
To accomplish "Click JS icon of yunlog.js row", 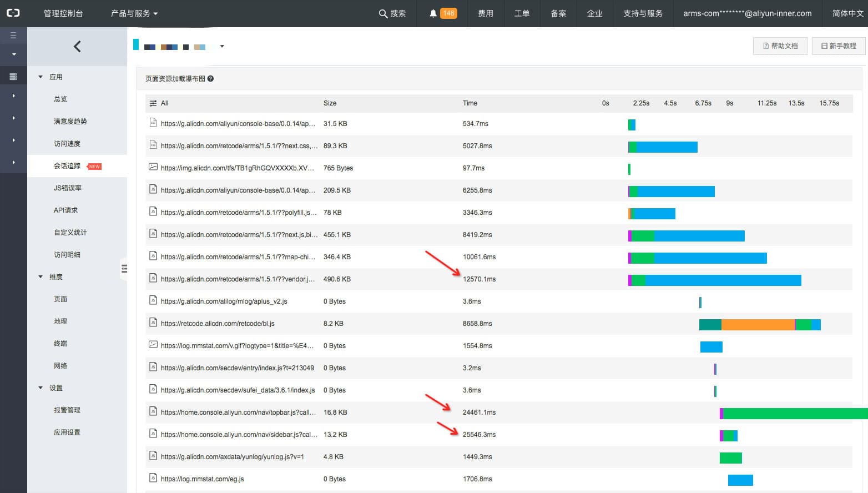I will (153, 456).
